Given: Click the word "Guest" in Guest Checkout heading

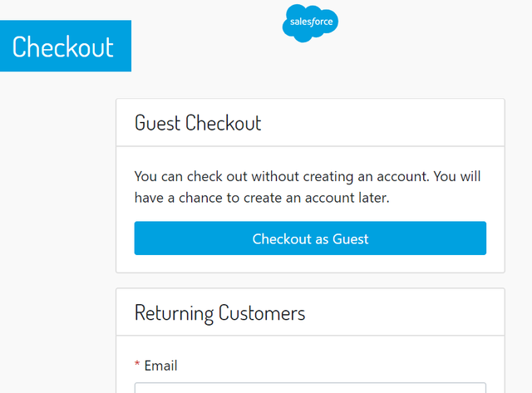Looking at the screenshot, I should click(x=158, y=123).
